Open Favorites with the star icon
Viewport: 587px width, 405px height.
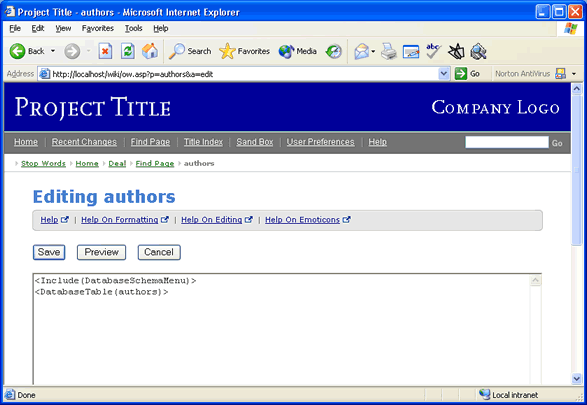point(227,51)
